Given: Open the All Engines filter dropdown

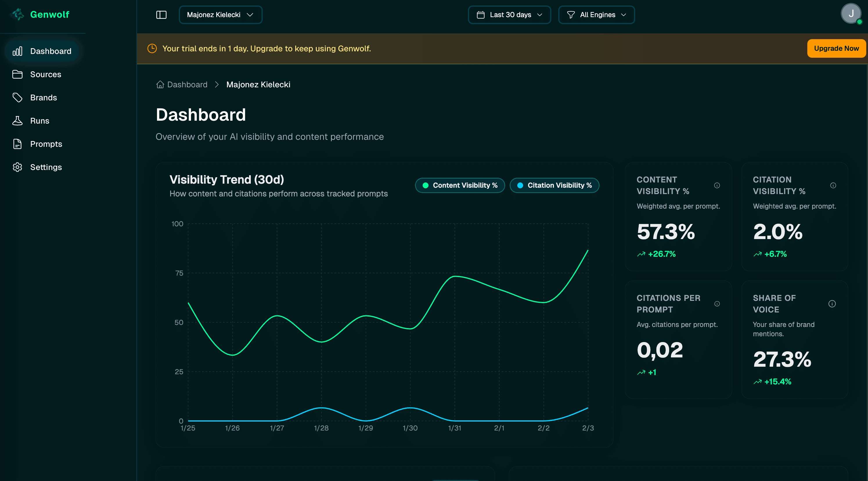Looking at the screenshot, I should coord(596,15).
